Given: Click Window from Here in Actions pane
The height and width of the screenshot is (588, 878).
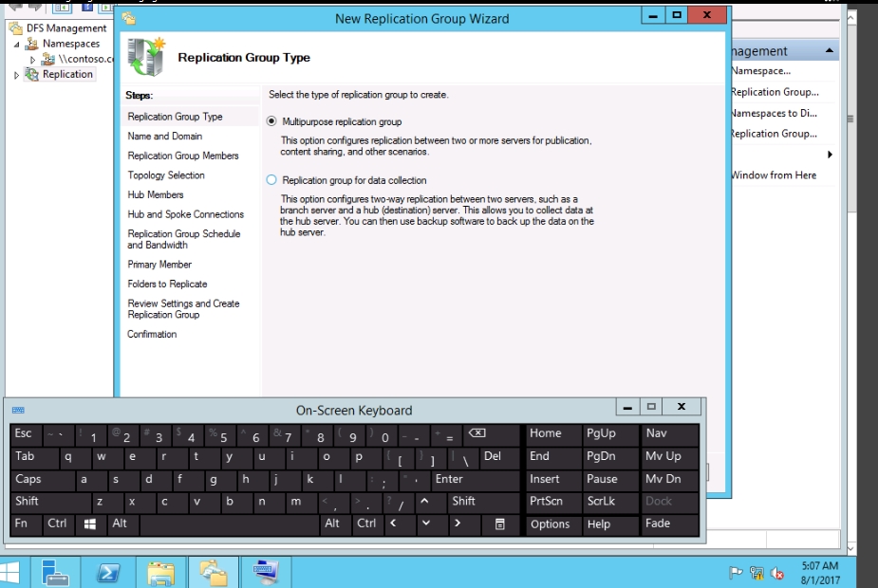Looking at the screenshot, I should pyautogui.click(x=773, y=175).
